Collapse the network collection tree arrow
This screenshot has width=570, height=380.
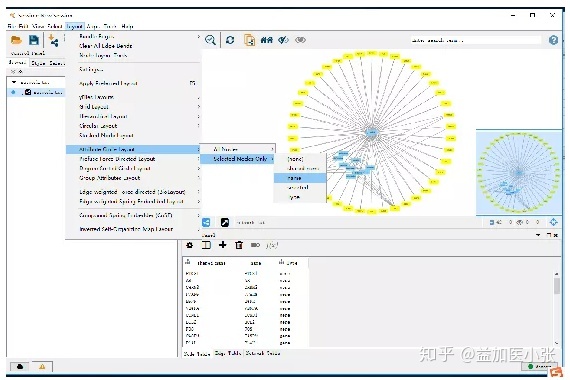click(14, 83)
